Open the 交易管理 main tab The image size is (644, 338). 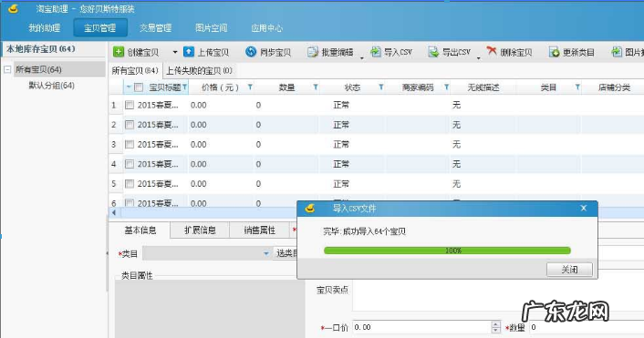point(155,28)
